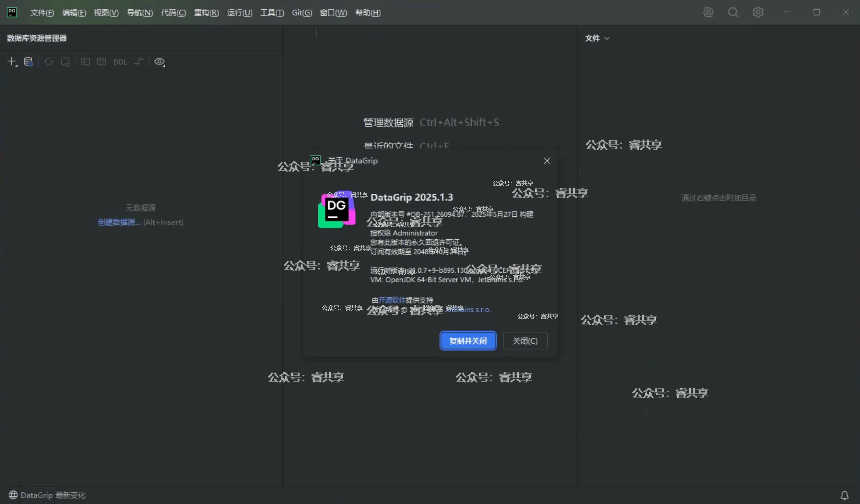860x504 pixels.
Task: Close the 关于 DataGrip dialog with X
Action: click(x=547, y=161)
